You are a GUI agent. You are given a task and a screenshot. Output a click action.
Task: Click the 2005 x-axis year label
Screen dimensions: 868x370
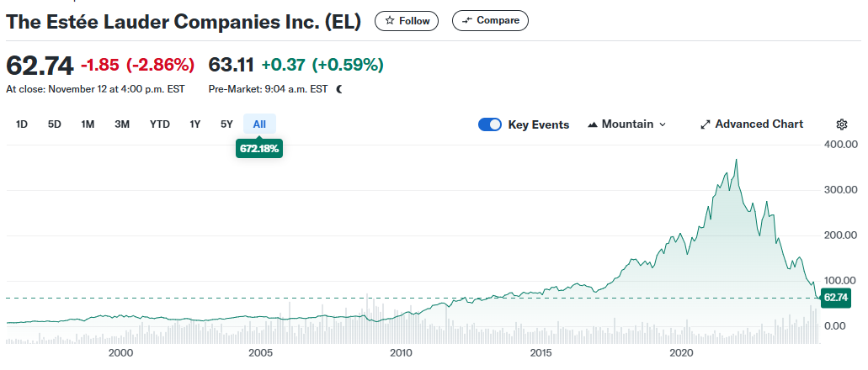pos(261,353)
